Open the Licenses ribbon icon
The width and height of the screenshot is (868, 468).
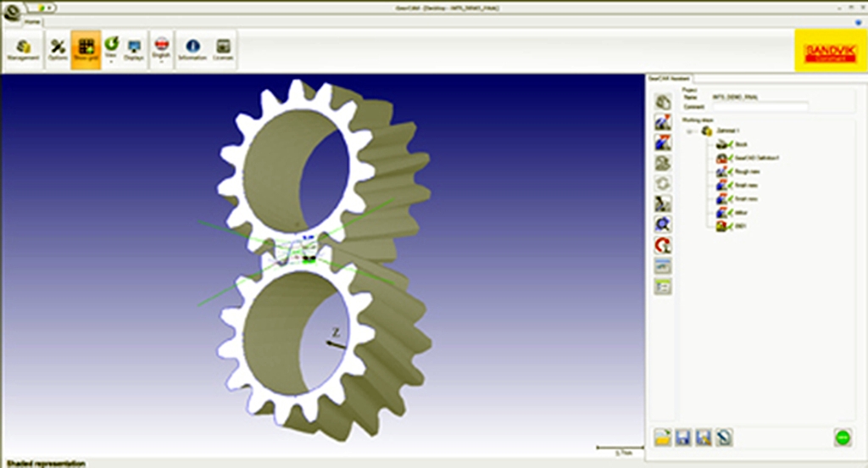coord(223,50)
